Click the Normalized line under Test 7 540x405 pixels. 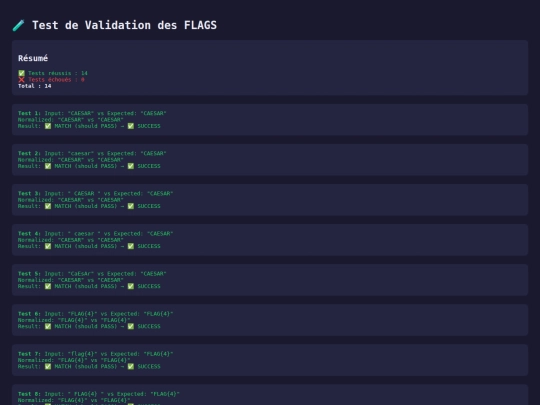[74, 360]
